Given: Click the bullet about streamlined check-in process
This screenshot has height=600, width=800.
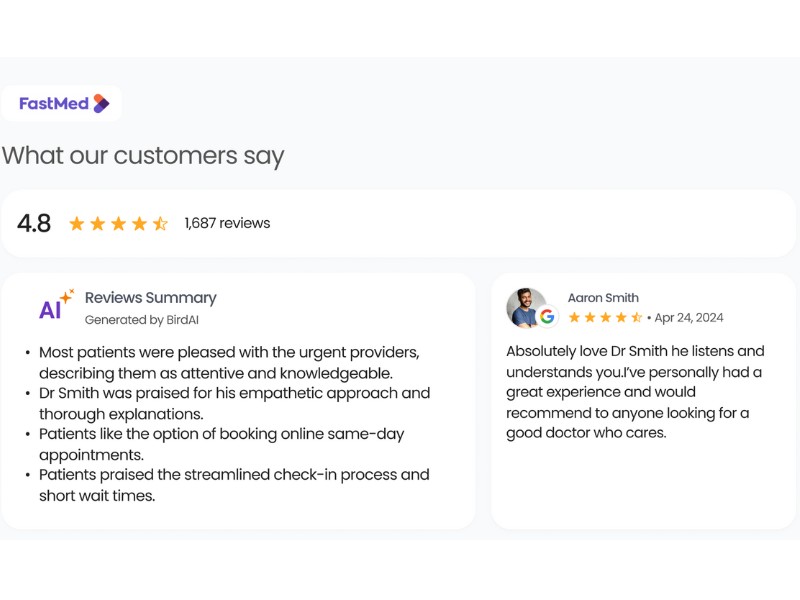Looking at the screenshot, I should pos(234,485).
